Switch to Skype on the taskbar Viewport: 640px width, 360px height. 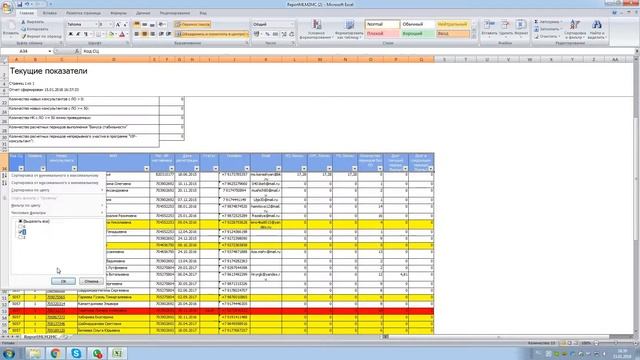click(x=76, y=353)
